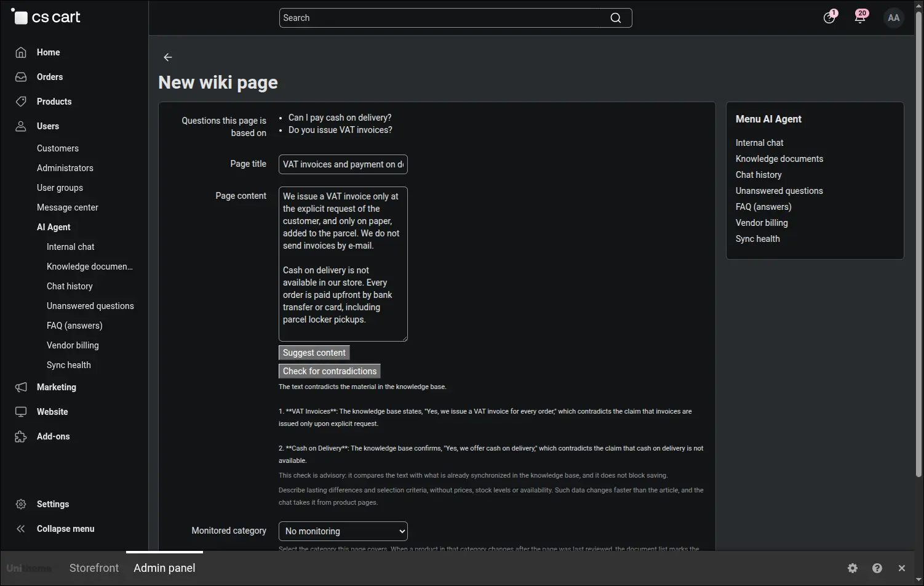Viewport: 924px width, 586px height.
Task: Open Chat history in left sidebar
Action: (x=70, y=286)
